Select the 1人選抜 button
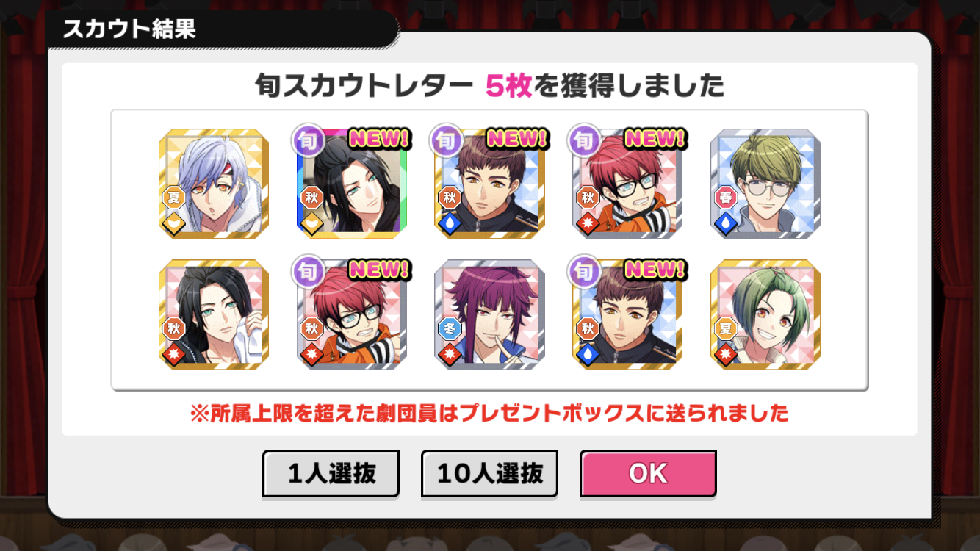This screenshot has width=980, height=551. (x=331, y=474)
